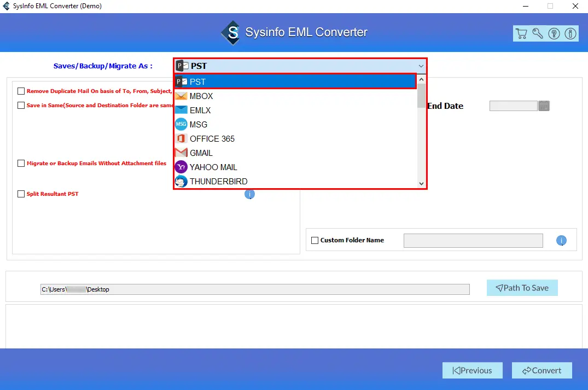Click the Custom Folder Name text field
The height and width of the screenshot is (390, 588).
(473, 241)
